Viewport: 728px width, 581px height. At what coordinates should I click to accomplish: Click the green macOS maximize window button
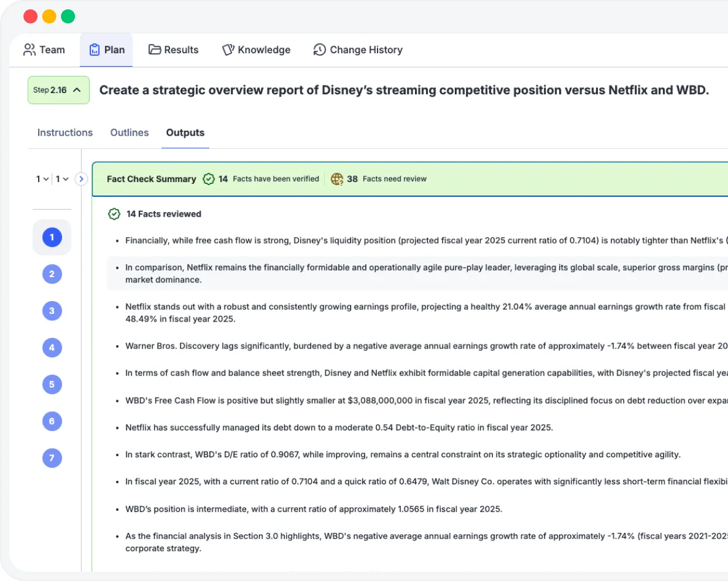coord(68,16)
